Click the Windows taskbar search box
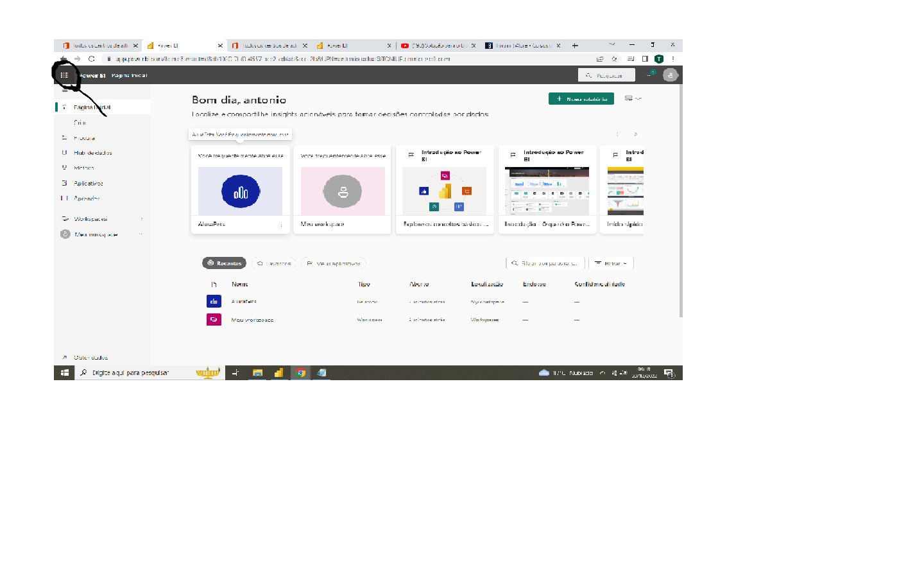 [x=150, y=372]
